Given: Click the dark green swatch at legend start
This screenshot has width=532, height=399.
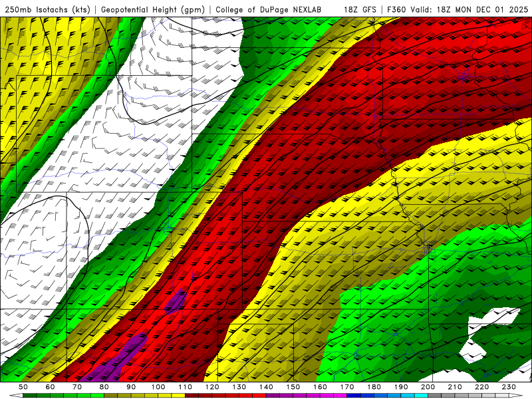Looking at the screenshot, I should [30, 396].
